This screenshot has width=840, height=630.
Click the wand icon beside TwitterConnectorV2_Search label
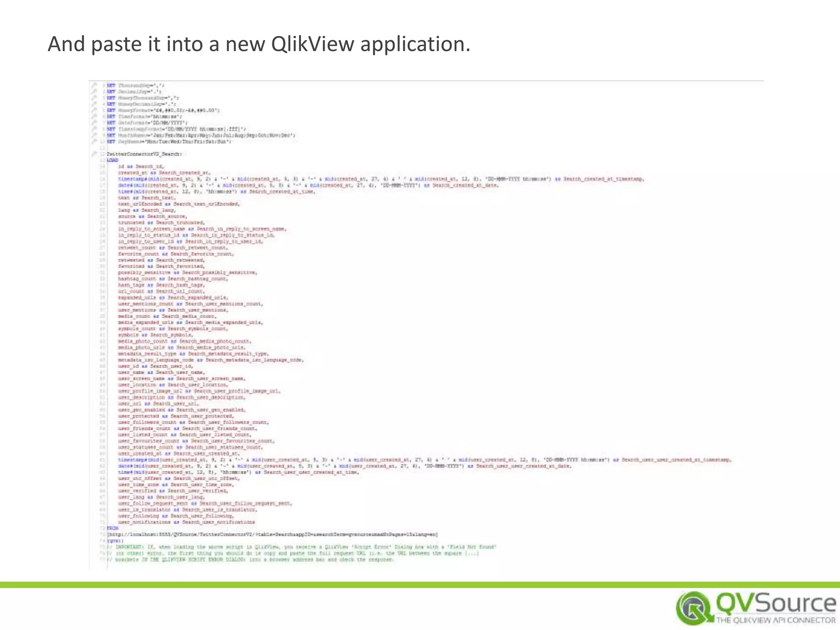[x=94, y=154]
